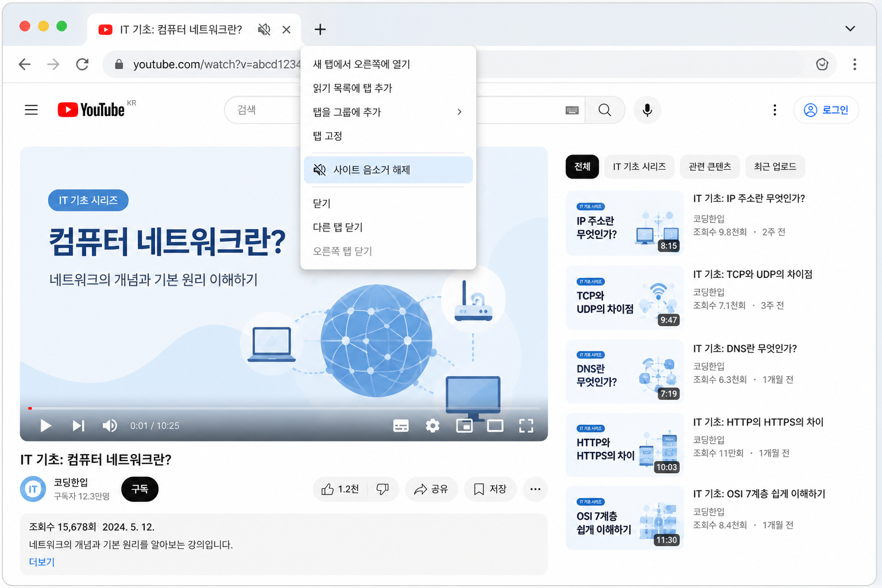Toggle subtitles on the player
Screen dimensions: 882x588
pyautogui.click(x=401, y=425)
